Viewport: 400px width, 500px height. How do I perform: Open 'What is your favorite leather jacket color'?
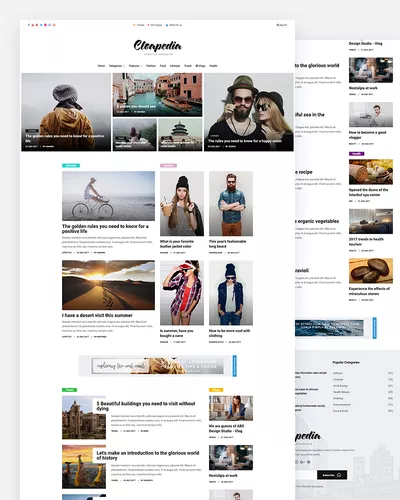click(x=177, y=244)
